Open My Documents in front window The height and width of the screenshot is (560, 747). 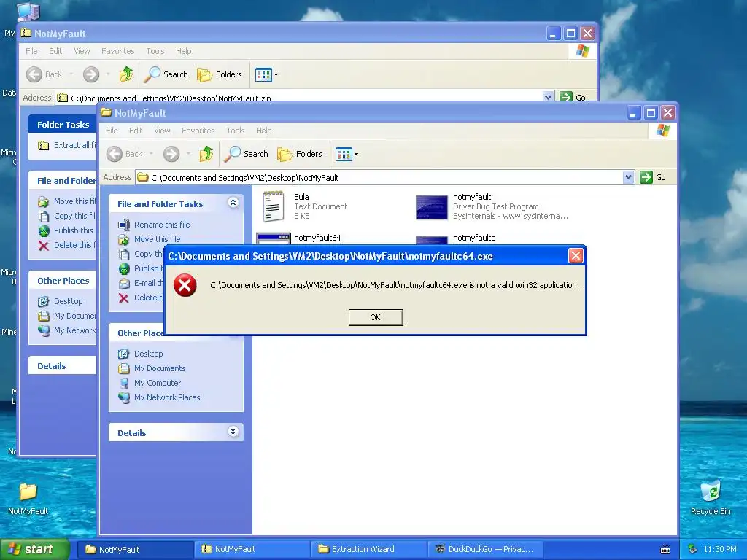(x=160, y=368)
